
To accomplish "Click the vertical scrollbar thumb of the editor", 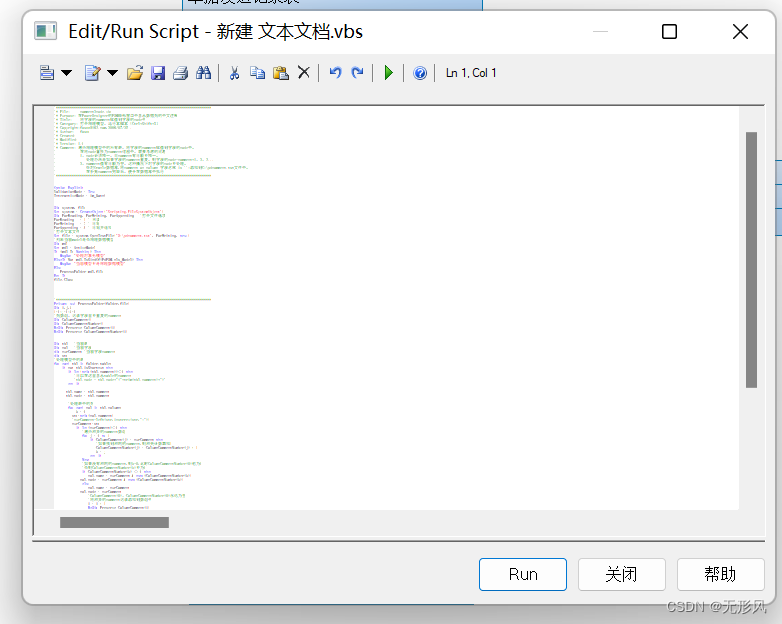I will click(x=752, y=259).
